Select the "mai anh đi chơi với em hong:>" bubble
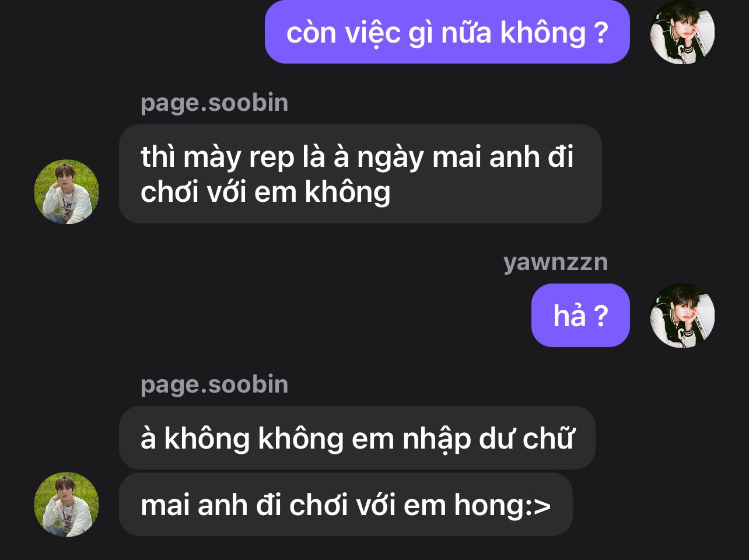The height and width of the screenshot is (560, 749). click(x=346, y=505)
